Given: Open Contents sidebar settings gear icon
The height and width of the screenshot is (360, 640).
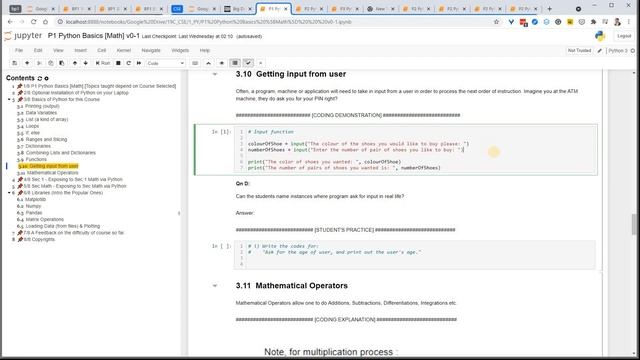Looking at the screenshot, I should click(47, 78).
